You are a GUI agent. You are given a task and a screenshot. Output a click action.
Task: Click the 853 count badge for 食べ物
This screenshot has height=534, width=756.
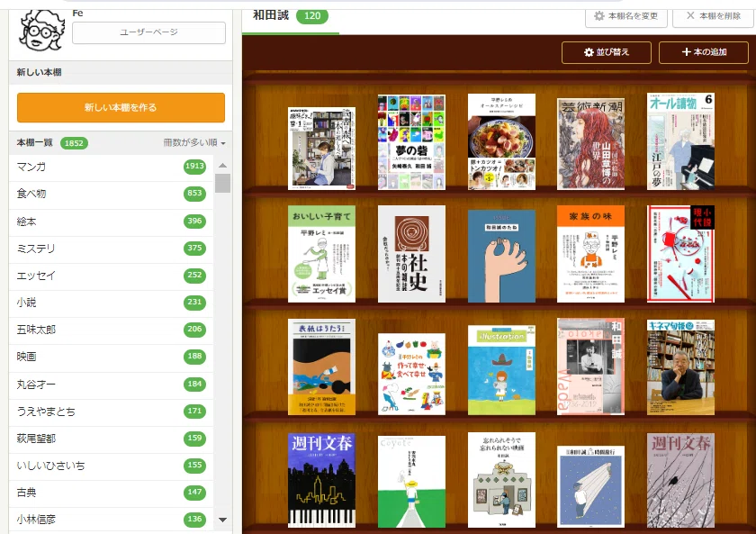[194, 194]
